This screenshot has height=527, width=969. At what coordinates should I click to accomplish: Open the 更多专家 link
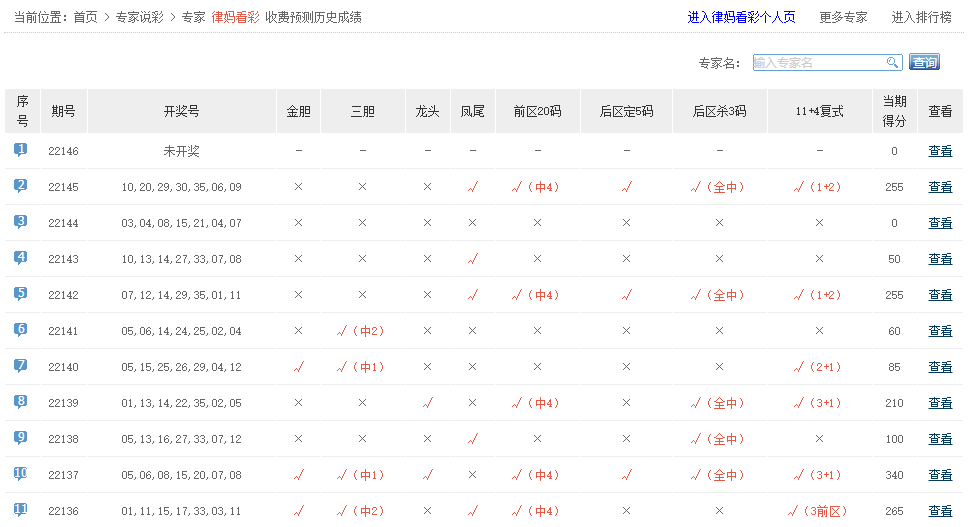pyautogui.click(x=843, y=18)
